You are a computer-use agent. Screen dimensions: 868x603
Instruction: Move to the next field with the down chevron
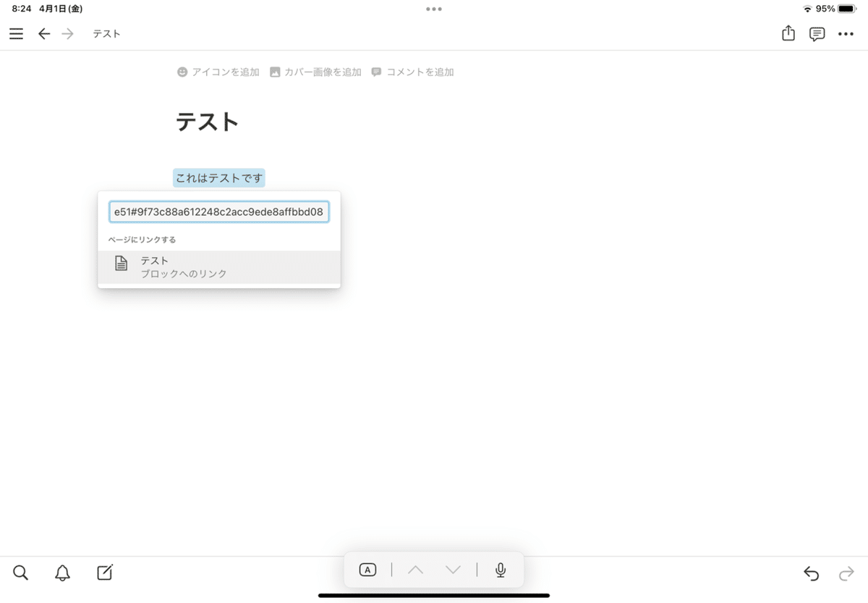click(453, 570)
